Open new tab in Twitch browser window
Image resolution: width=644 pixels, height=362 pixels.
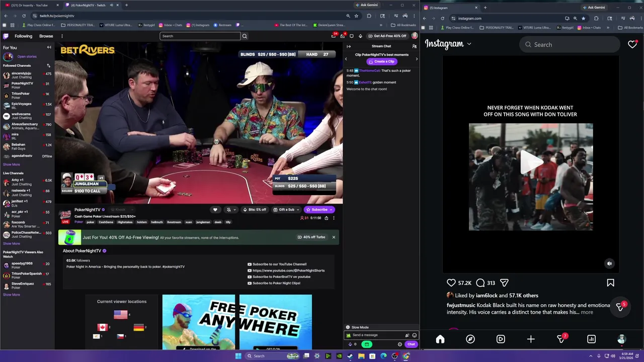tap(126, 5)
